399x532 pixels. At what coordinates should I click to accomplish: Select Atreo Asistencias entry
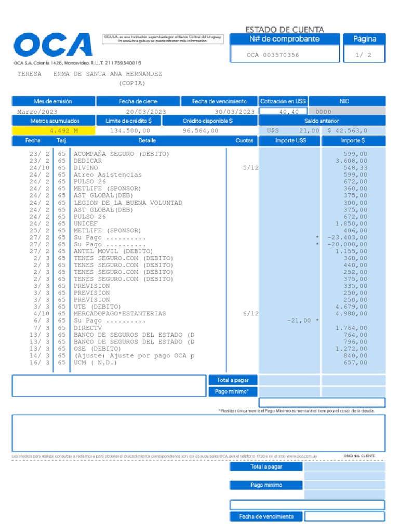[108, 175]
